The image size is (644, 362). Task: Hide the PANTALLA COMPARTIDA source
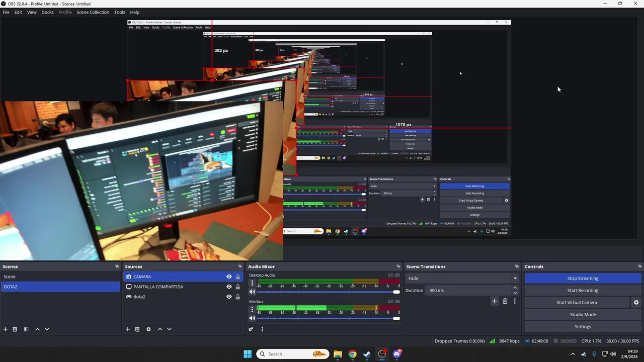point(229,287)
